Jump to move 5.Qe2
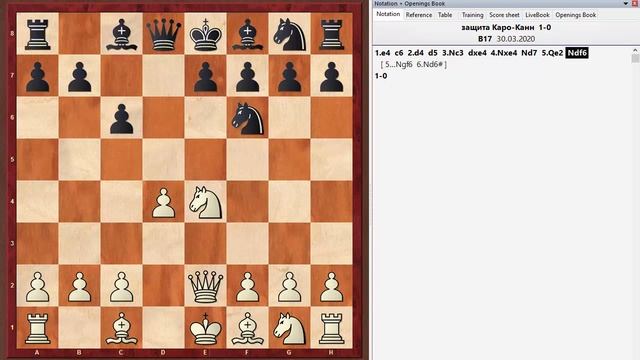Screen dimensions: 640x360 coord(552,53)
